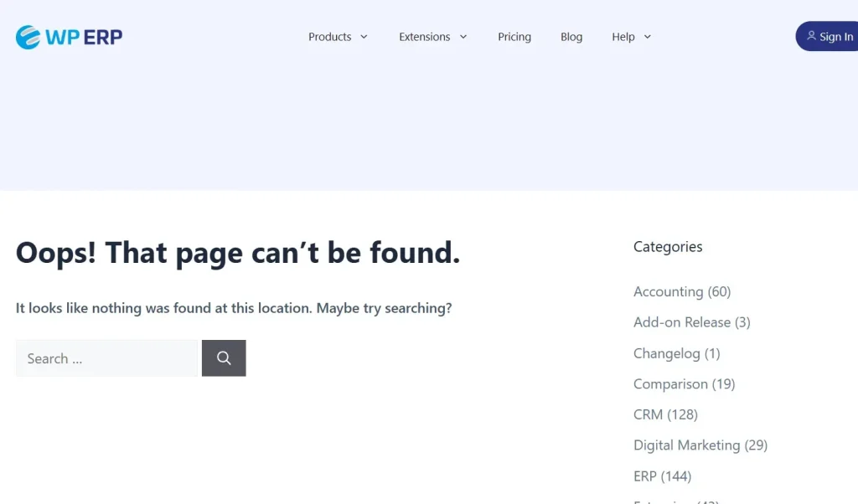Expand the Help dropdown chevron
The width and height of the screenshot is (858, 504).
click(647, 37)
